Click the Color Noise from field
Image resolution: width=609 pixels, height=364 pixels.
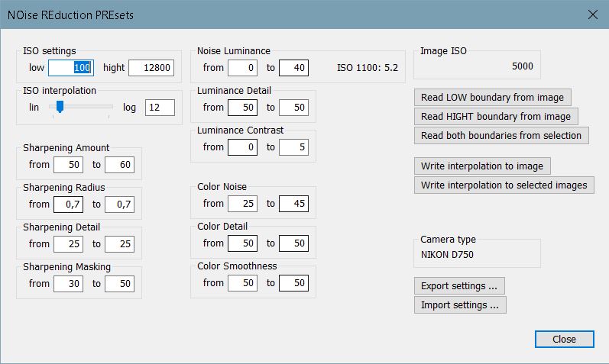(243, 204)
